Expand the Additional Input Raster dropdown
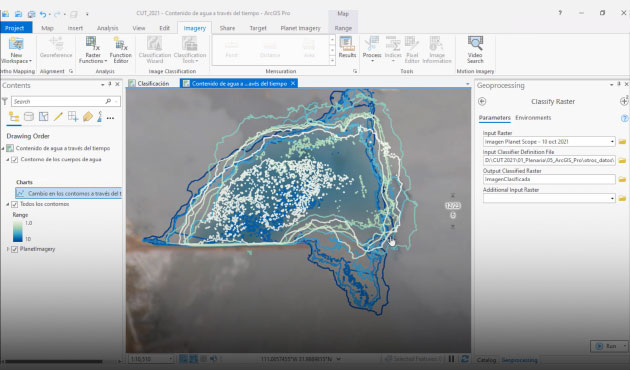 click(x=612, y=198)
